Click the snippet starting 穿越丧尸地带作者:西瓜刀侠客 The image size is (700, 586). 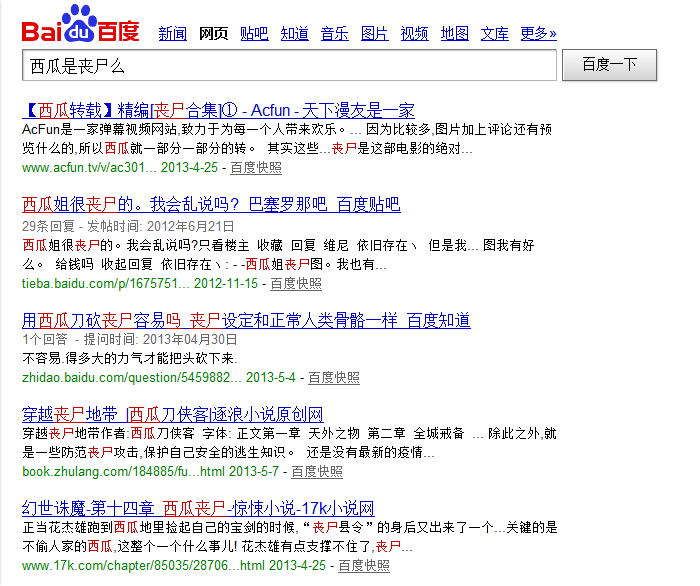tap(289, 443)
